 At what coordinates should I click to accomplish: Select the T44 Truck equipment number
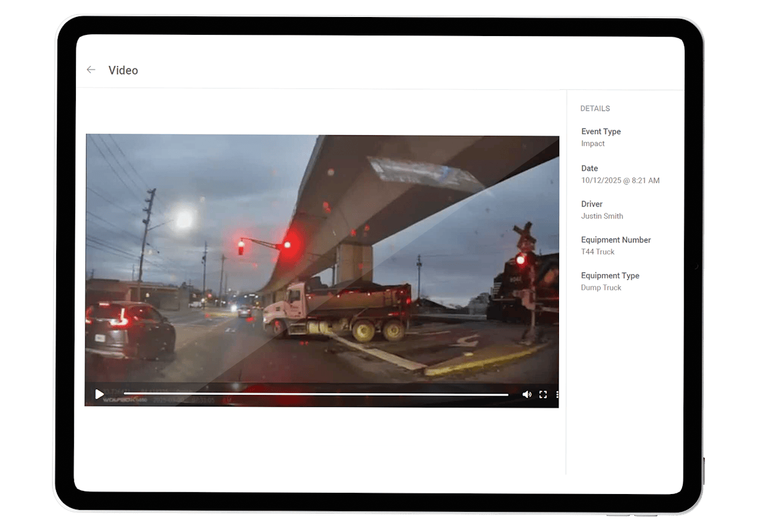[x=598, y=251]
